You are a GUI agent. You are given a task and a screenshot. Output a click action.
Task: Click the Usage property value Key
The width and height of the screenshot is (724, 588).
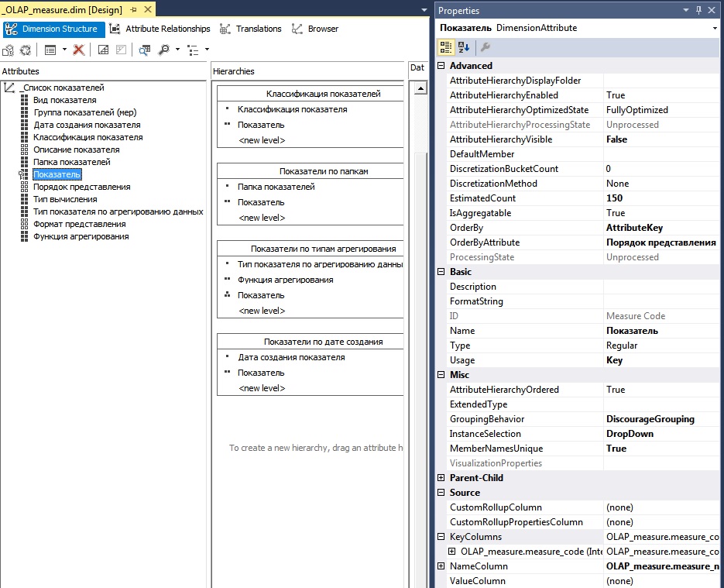click(x=661, y=360)
